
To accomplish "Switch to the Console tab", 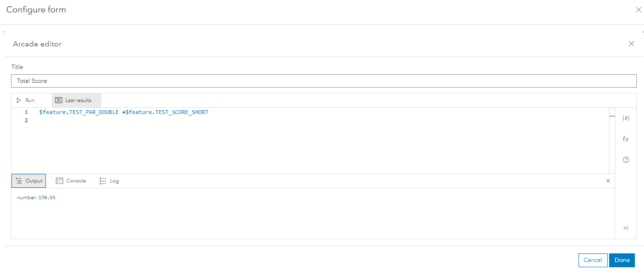I will coord(71,181).
